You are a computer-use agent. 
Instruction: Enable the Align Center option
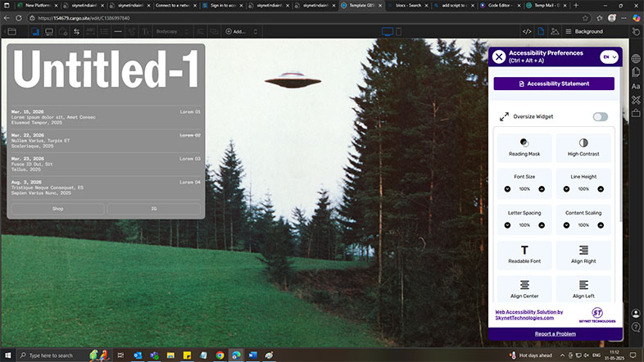(524, 289)
